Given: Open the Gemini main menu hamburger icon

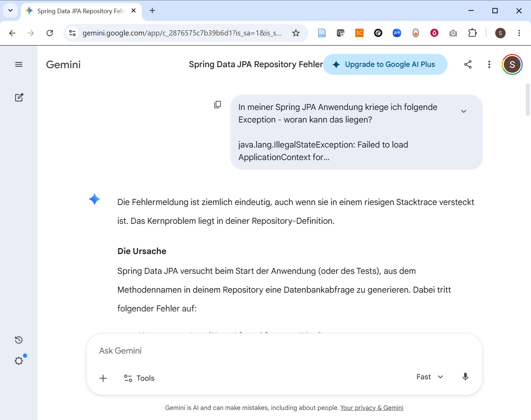Looking at the screenshot, I should click(19, 64).
